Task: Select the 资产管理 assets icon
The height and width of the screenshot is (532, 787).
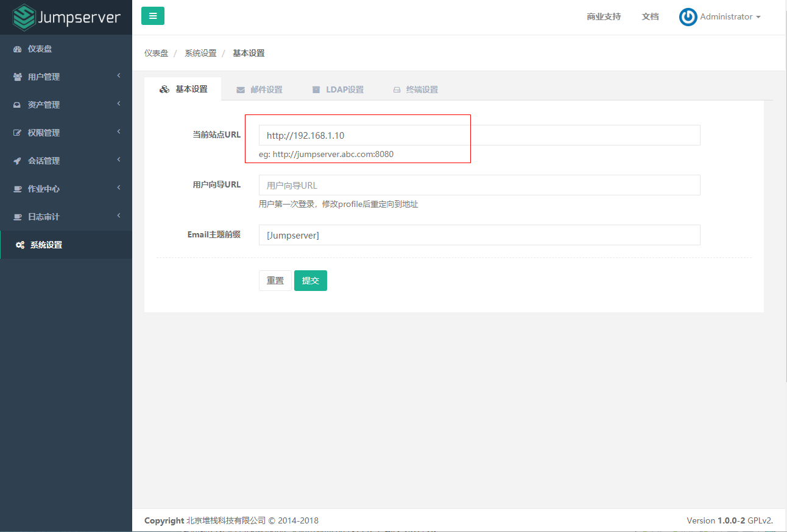Action: (x=18, y=105)
